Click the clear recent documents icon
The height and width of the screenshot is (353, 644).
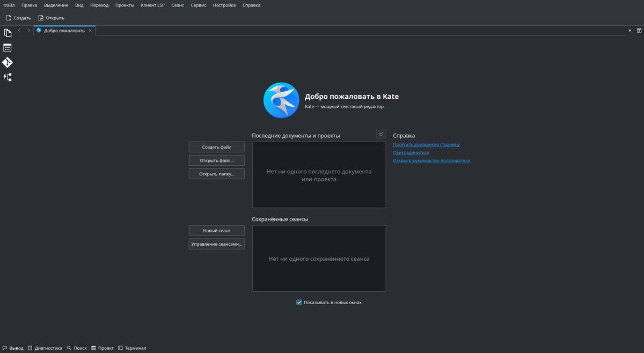[381, 134]
